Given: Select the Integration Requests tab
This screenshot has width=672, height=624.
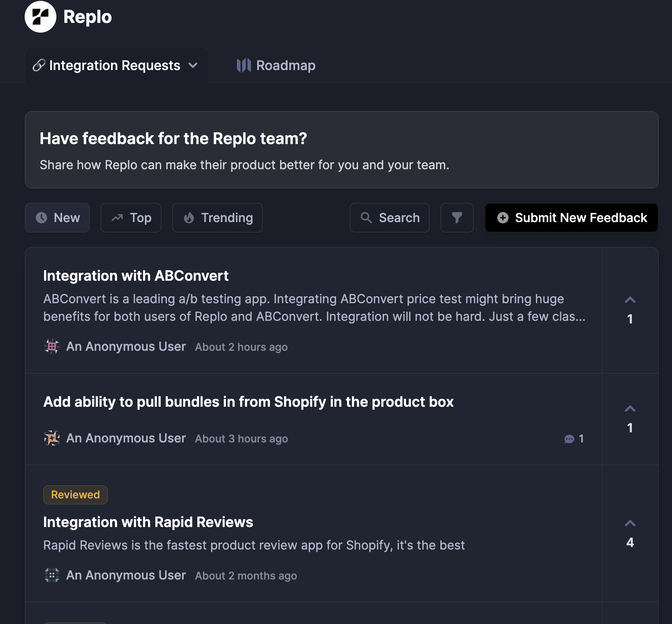Looking at the screenshot, I should point(114,66).
